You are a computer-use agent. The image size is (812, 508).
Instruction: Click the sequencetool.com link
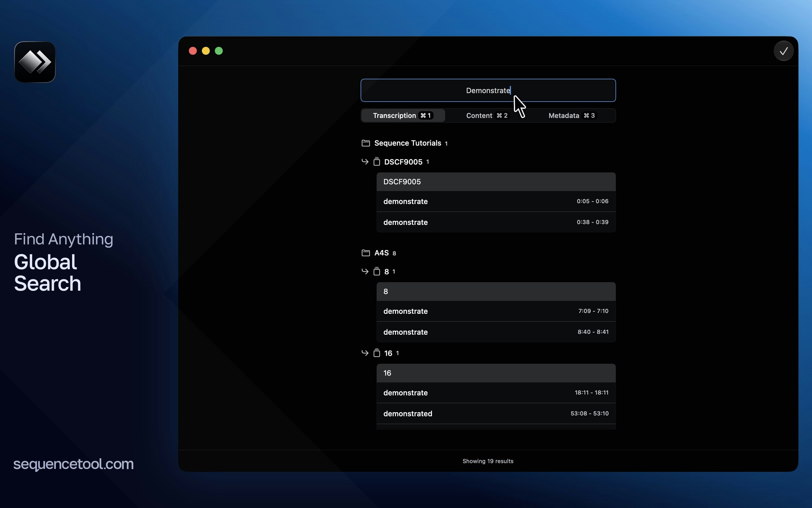coord(74,464)
